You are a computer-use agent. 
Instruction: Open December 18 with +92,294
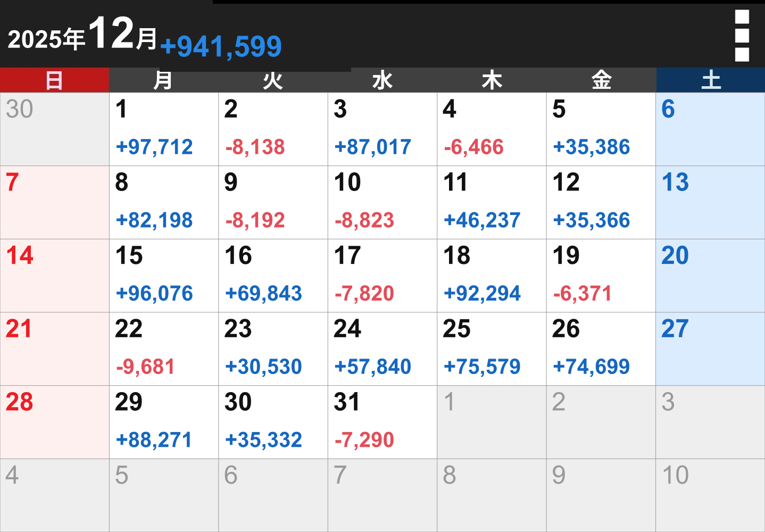[492, 276]
